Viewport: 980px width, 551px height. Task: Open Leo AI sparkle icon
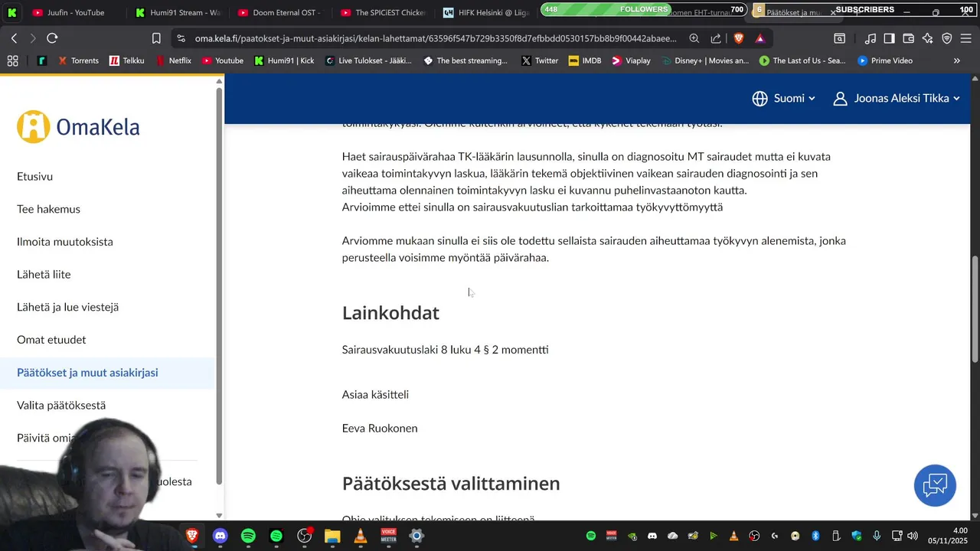tap(928, 38)
